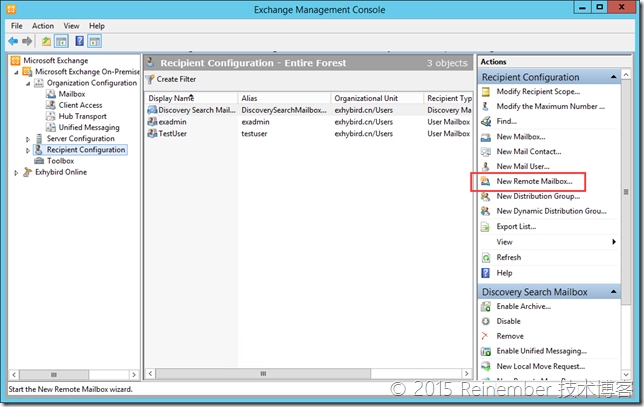Select Mailbox under Organization Configuration

click(x=72, y=94)
